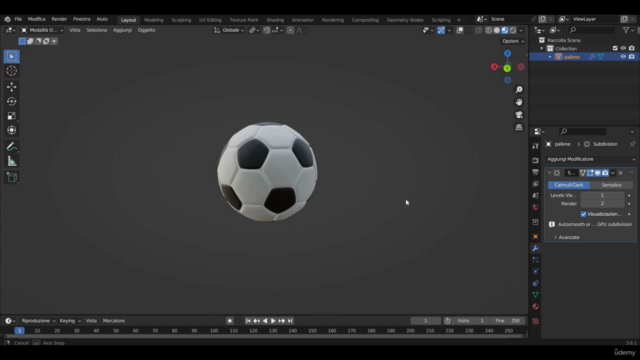Switch perspective/orthographic grid icon
This screenshot has width=640, height=360.
519,127
